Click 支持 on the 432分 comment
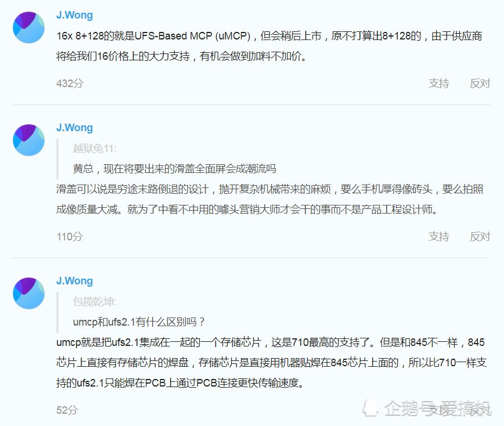Screen dimensions: 504x426 tap(439, 84)
